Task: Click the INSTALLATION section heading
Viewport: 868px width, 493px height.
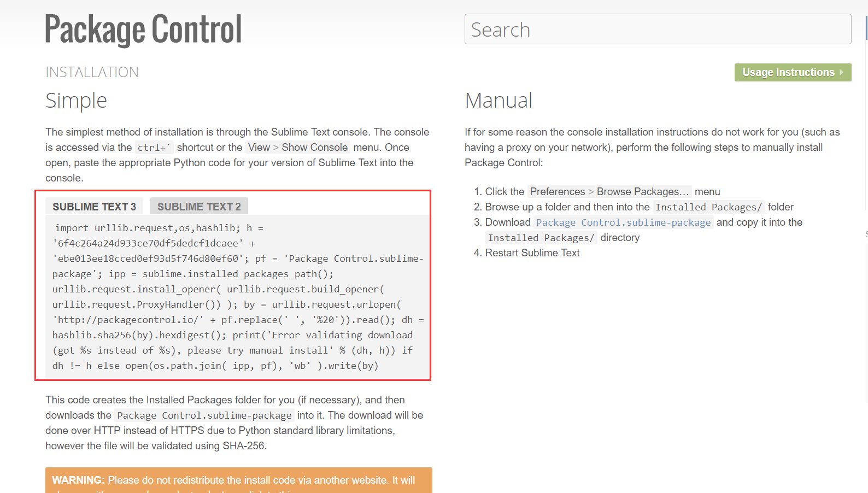Action: (x=92, y=72)
